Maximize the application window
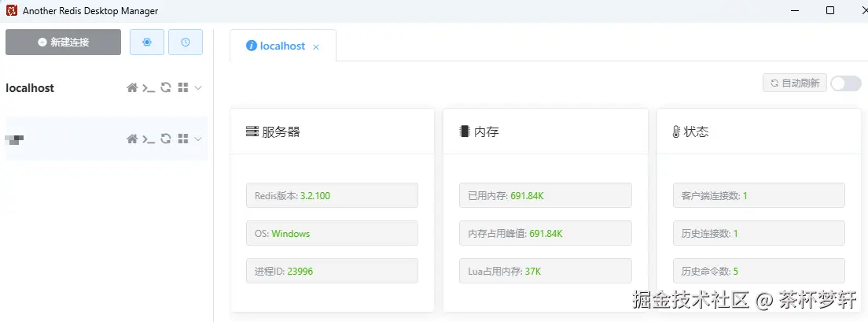This screenshot has height=322, width=868. (x=829, y=10)
